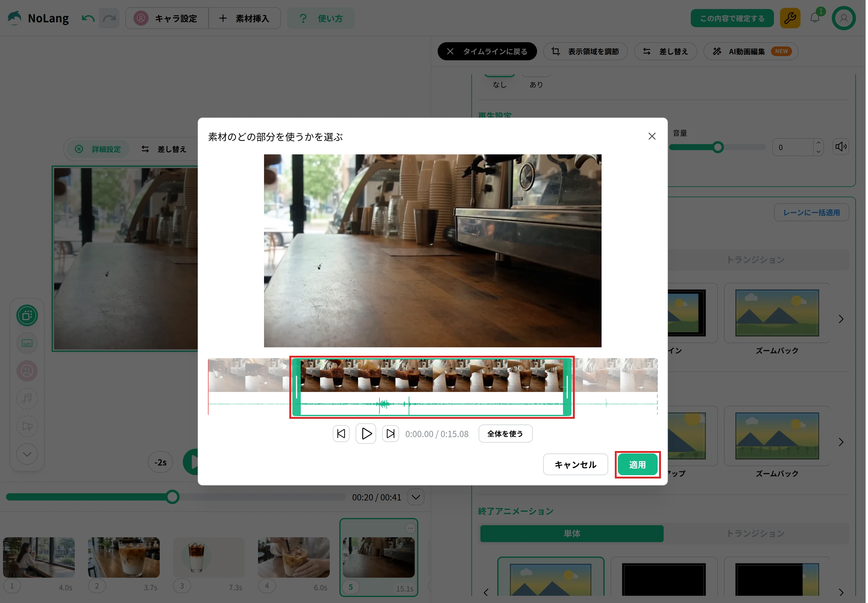The width and height of the screenshot is (868, 603).
Task: Click the NoLang dolphin logo
Action: point(14,18)
